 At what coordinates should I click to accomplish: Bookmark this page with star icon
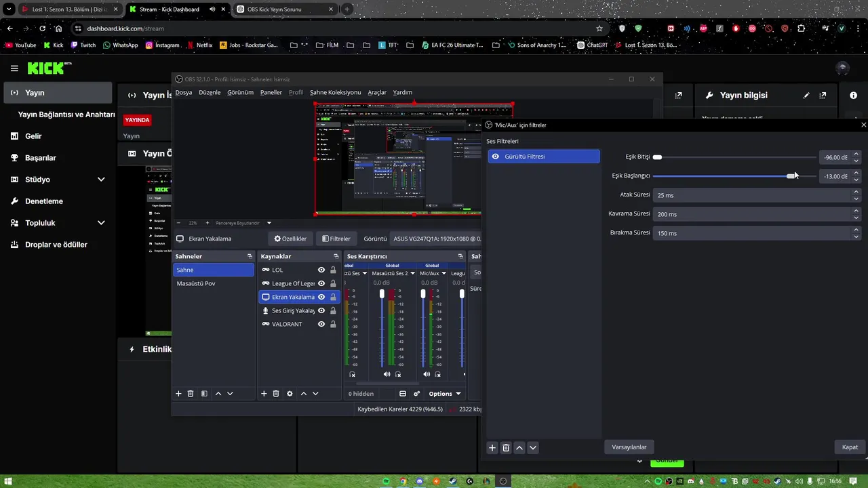click(x=599, y=28)
